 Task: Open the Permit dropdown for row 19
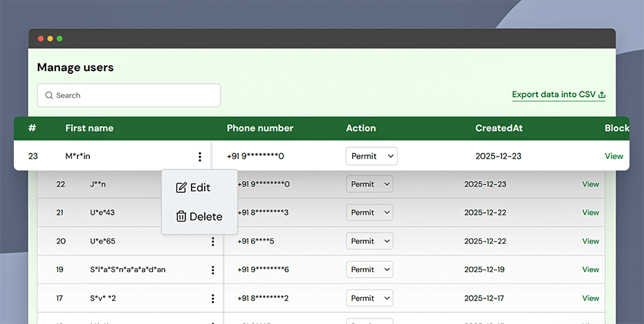coord(369,269)
